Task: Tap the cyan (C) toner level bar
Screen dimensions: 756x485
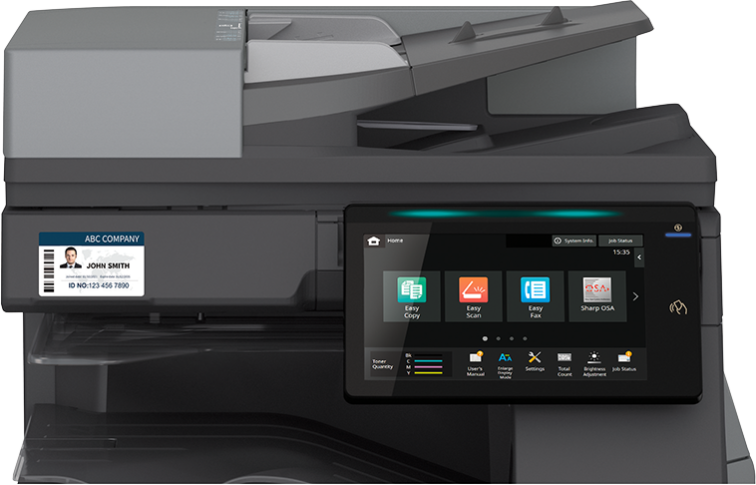Action: pyautogui.click(x=428, y=361)
